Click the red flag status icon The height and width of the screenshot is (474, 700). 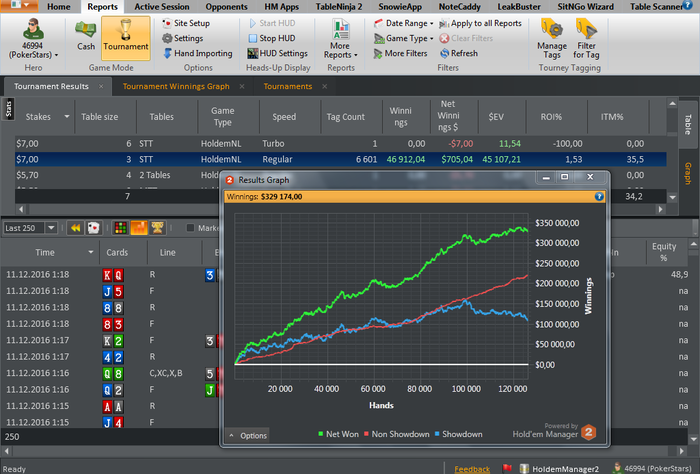[507, 468]
